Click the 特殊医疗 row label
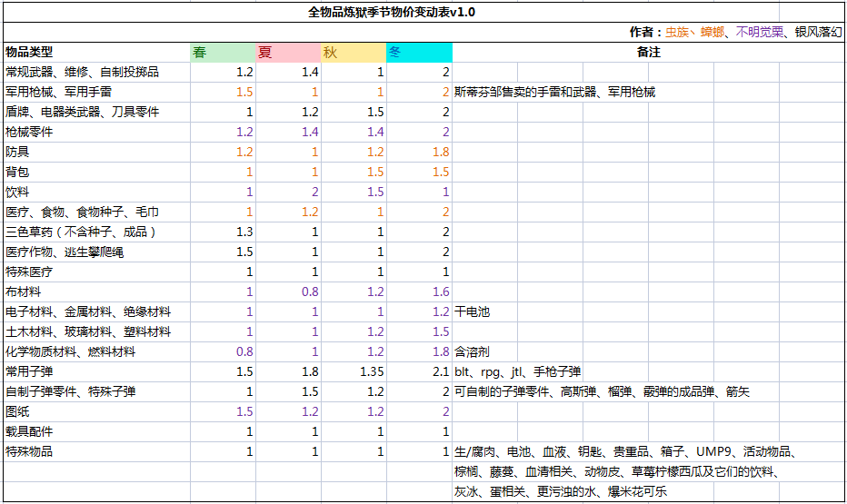 coord(29,272)
